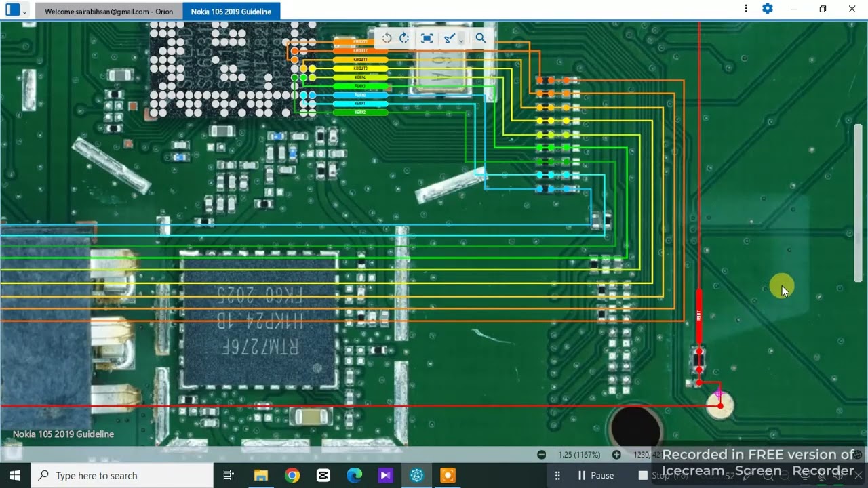Screen dimensions: 868x488
Task: Open the Orion app taskbar icon
Action: [x=417, y=475]
